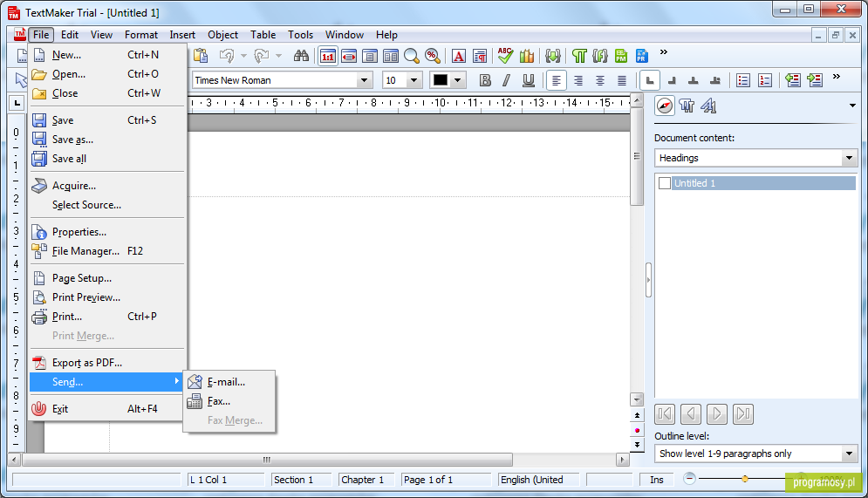Click the green braces field icon
The image size is (868, 498).
pos(552,56)
